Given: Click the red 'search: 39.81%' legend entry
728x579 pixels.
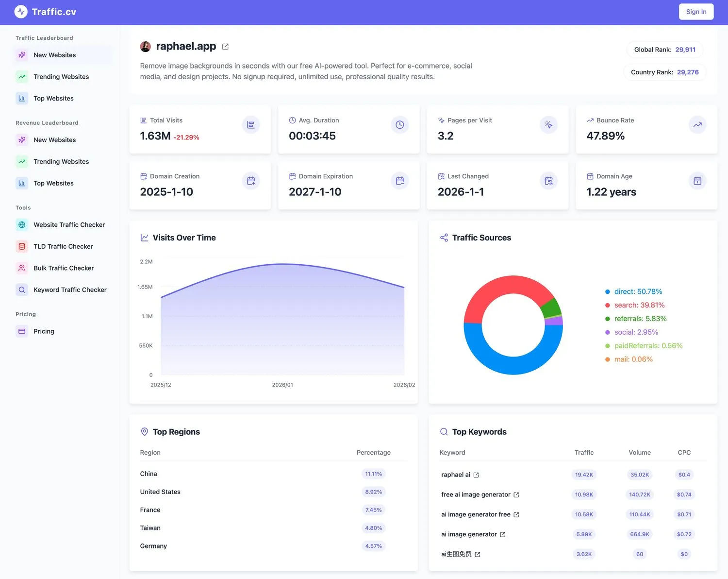Looking at the screenshot, I should coord(635,305).
